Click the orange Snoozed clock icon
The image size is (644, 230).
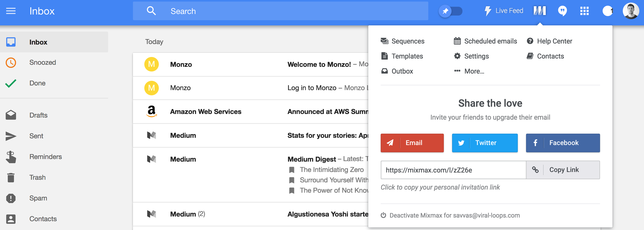[11, 63]
